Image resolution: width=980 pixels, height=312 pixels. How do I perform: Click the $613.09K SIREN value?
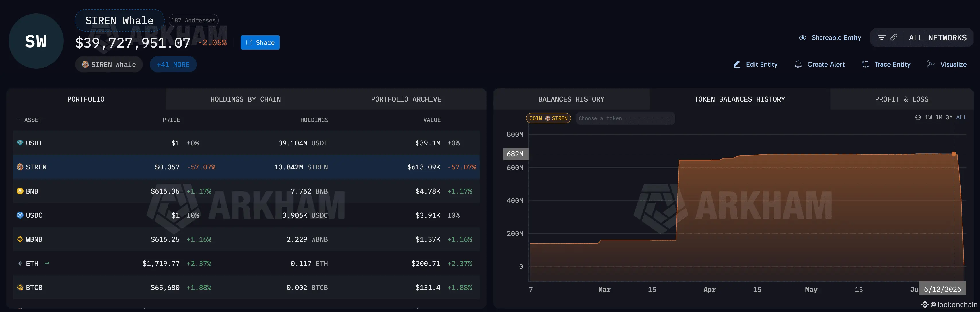point(423,167)
